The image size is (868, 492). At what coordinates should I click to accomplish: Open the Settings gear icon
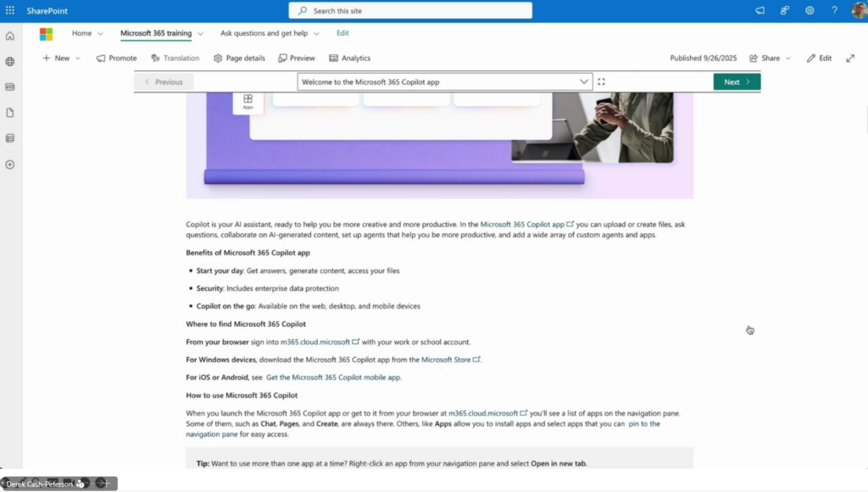(x=810, y=10)
